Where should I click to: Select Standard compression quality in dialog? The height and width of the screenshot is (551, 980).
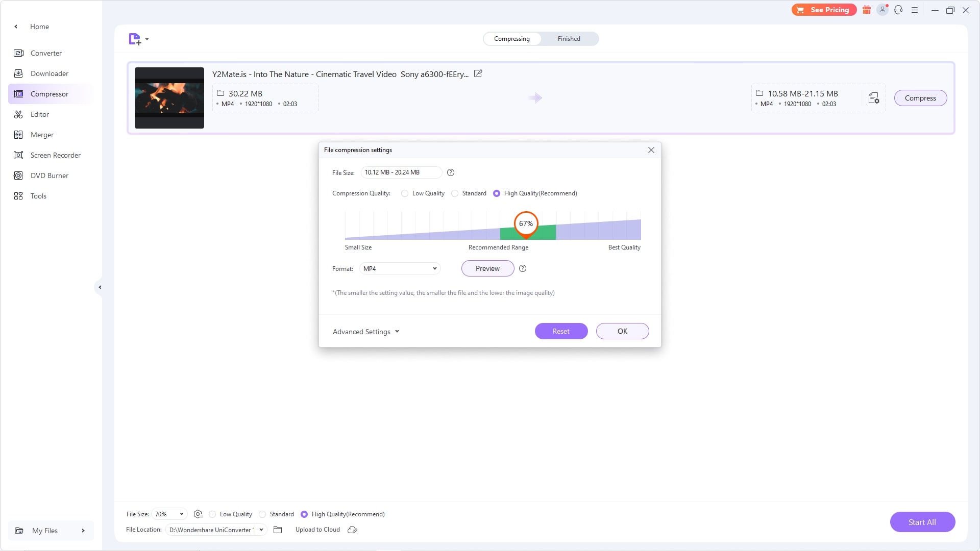[x=455, y=194]
